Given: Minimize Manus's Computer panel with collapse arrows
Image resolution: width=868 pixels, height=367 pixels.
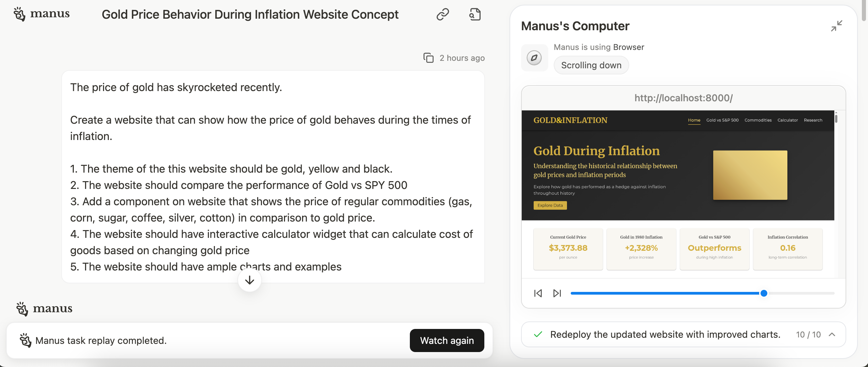Looking at the screenshot, I should pos(836,26).
